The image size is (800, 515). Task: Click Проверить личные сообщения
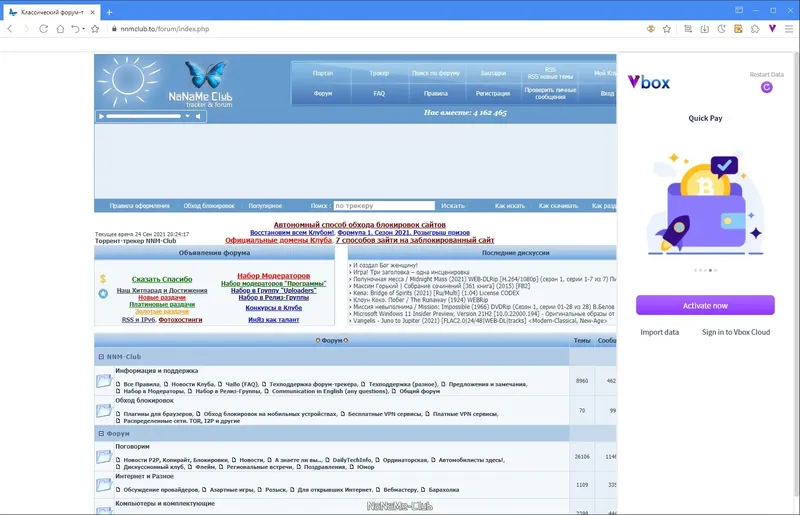[x=550, y=93]
